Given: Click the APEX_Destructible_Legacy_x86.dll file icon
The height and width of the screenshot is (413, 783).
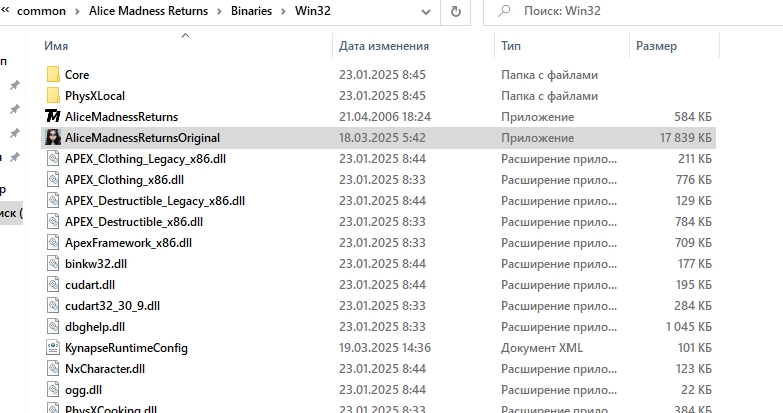Looking at the screenshot, I should coord(53,200).
